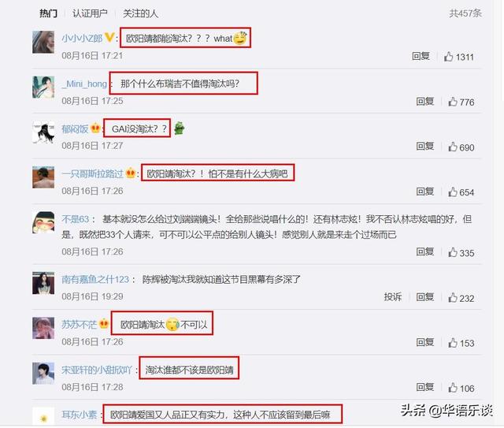Open 一只哥斯拉路过 user profile link
The image size is (504, 428).
point(92,173)
